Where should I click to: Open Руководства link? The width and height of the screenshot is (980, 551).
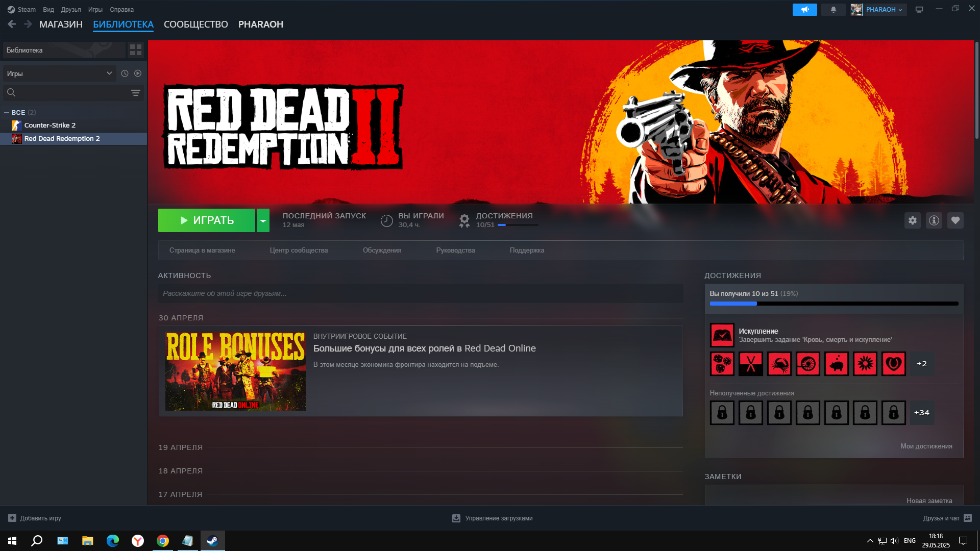point(455,251)
